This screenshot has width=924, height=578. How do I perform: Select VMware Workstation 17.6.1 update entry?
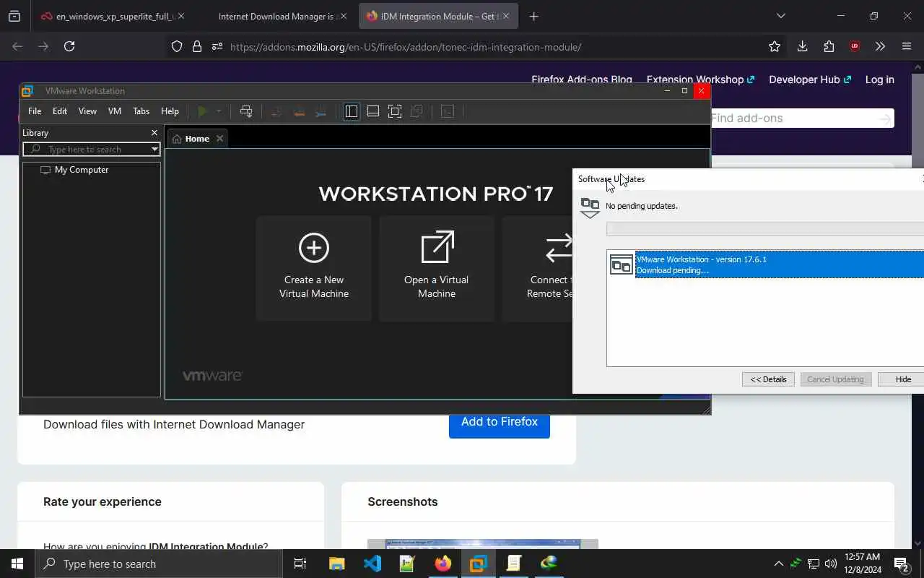pyautogui.click(x=765, y=264)
